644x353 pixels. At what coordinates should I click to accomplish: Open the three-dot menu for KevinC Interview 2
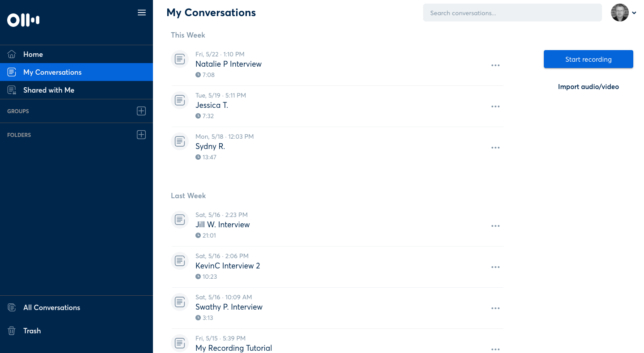coord(495,267)
